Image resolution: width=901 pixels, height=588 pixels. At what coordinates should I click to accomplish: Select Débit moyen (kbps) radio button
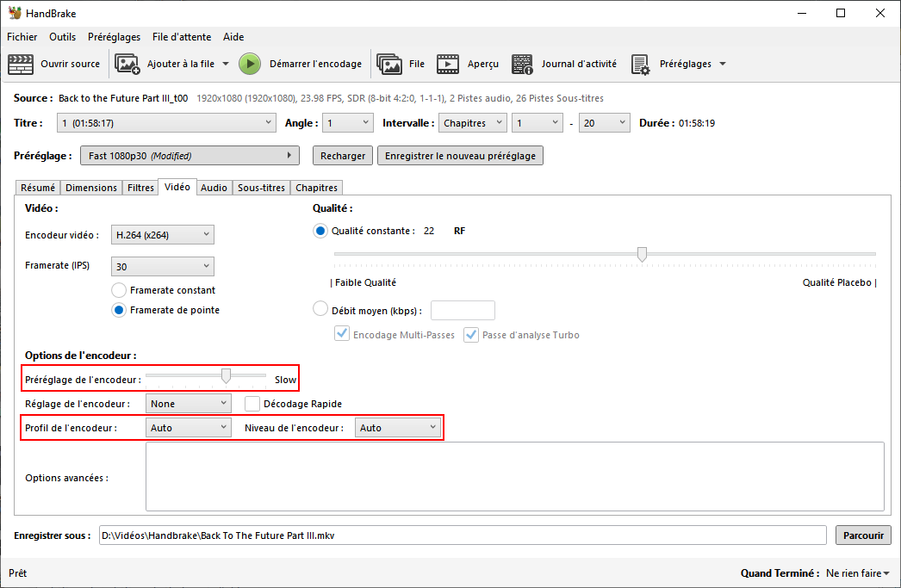(320, 310)
